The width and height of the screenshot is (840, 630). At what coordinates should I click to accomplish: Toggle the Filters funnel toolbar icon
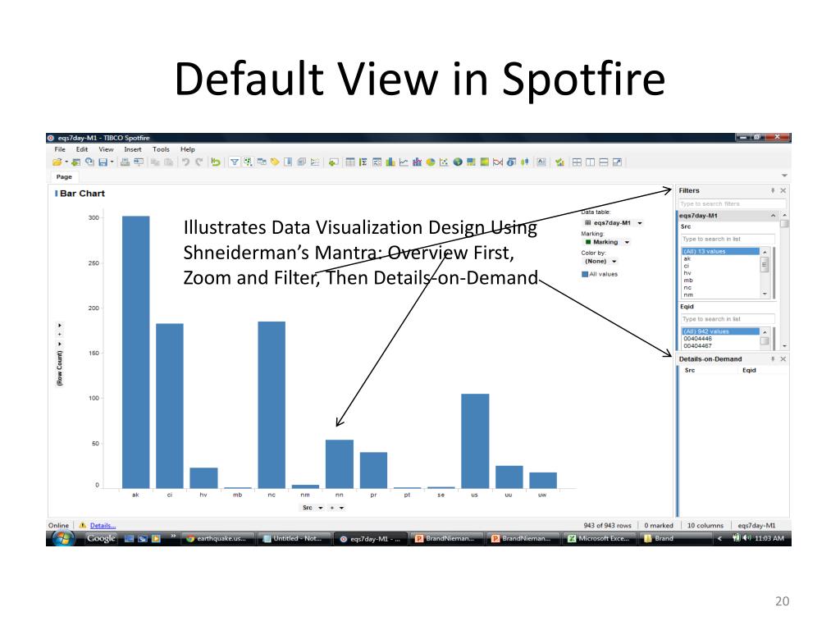point(234,162)
